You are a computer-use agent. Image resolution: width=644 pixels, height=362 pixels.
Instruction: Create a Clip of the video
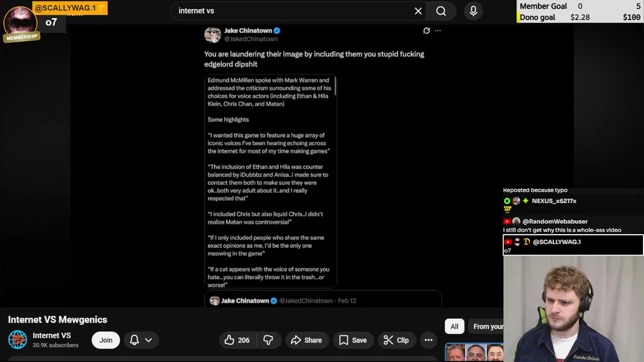(396, 340)
